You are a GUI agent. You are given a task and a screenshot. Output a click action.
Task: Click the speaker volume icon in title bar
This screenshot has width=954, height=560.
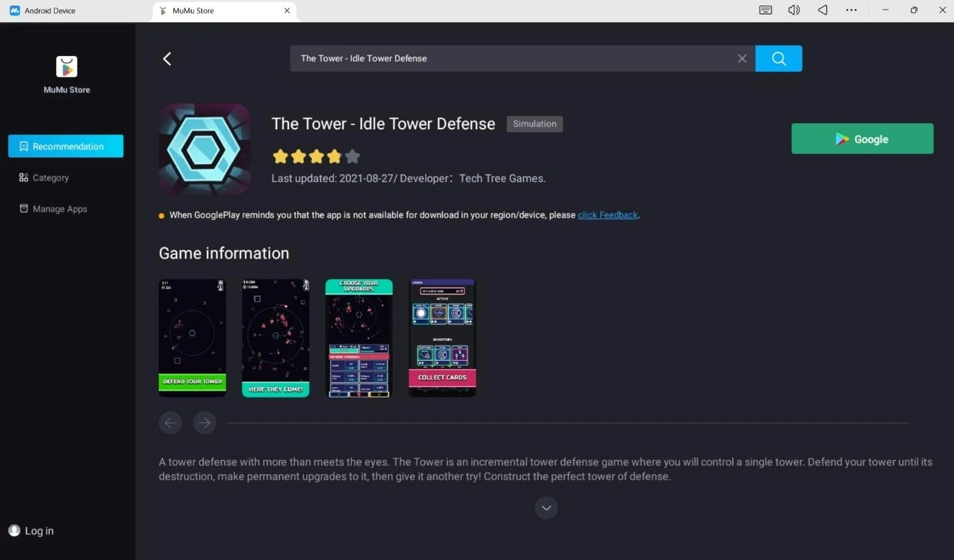(x=794, y=10)
